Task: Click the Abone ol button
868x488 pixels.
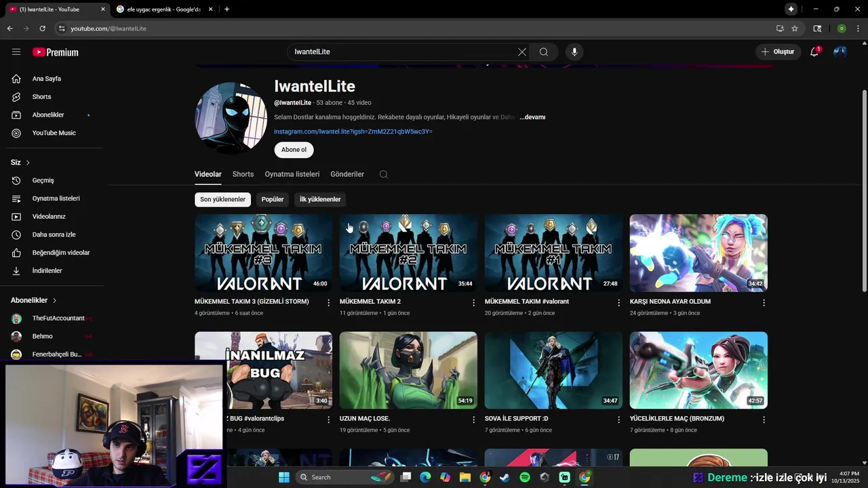Action: coord(294,150)
